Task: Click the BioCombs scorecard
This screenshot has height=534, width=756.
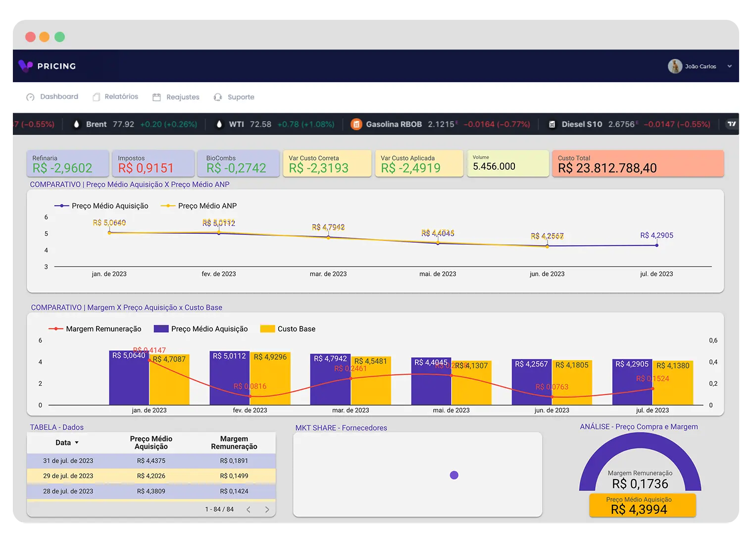Action: 239,163
